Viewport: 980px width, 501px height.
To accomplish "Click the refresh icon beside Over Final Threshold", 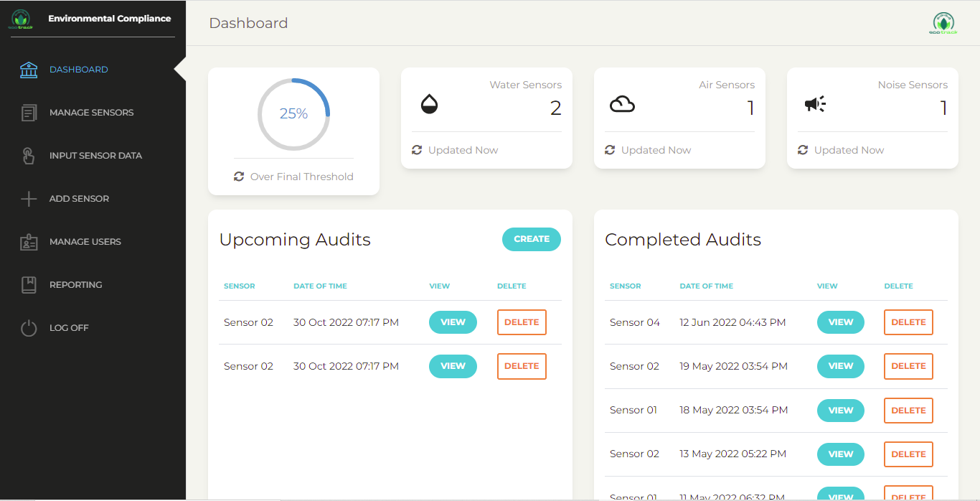I will click(x=239, y=177).
